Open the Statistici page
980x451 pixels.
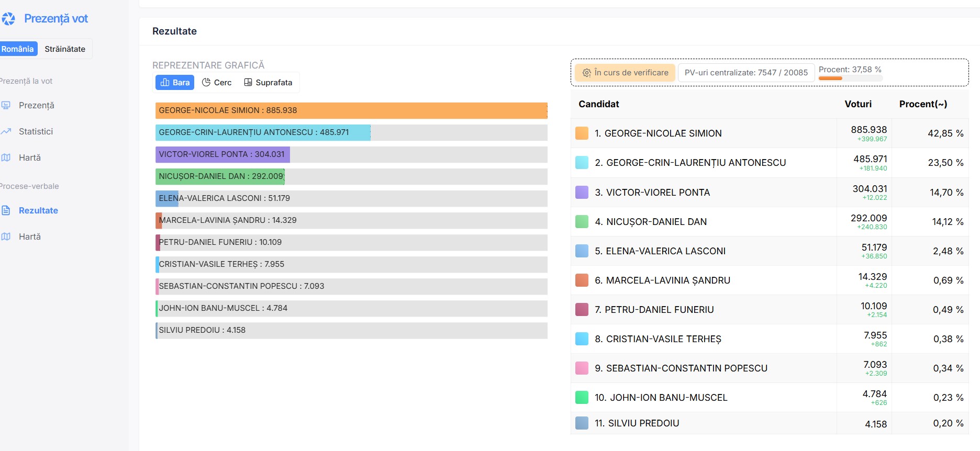click(36, 131)
